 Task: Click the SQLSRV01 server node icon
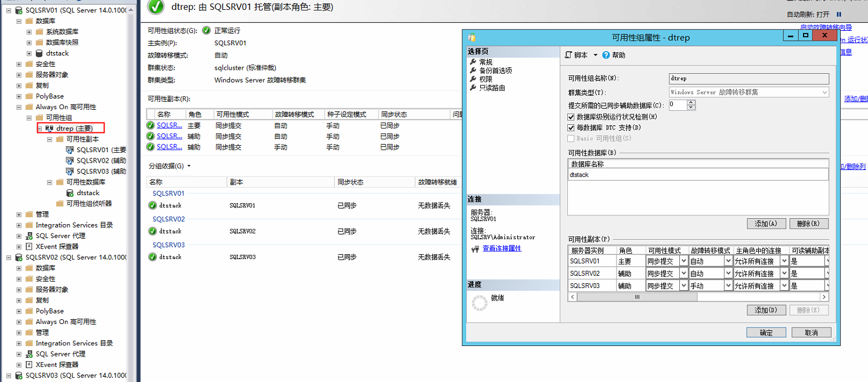click(x=19, y=10)
